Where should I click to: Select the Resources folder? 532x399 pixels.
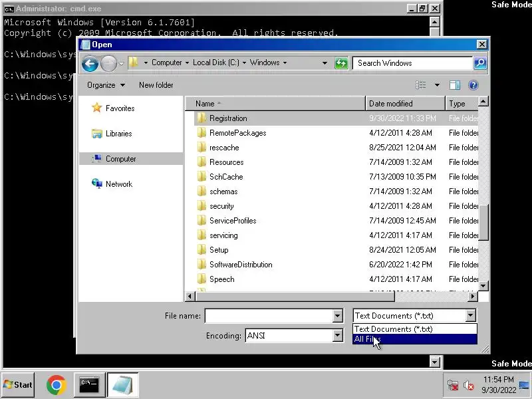tap(336, 162)
